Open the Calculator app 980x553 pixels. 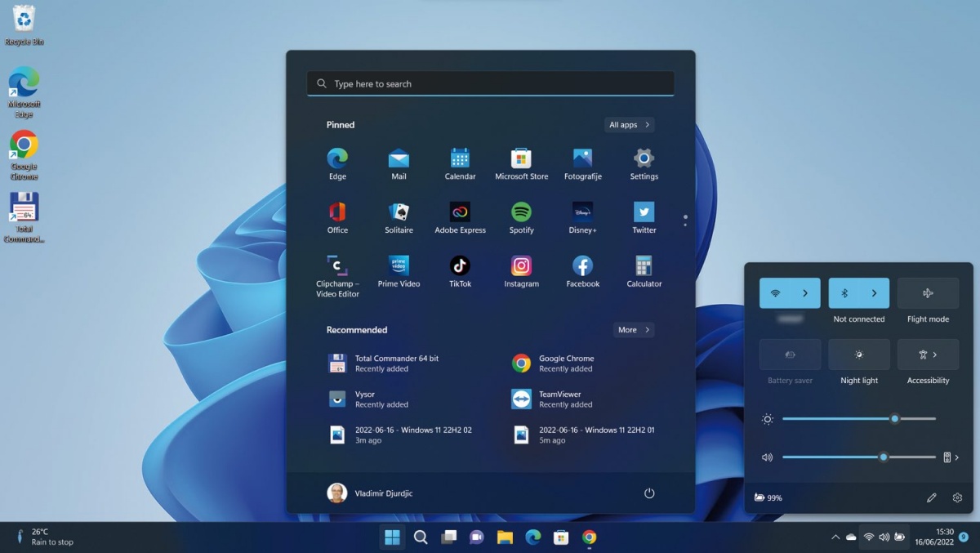[x=644, y=272]
